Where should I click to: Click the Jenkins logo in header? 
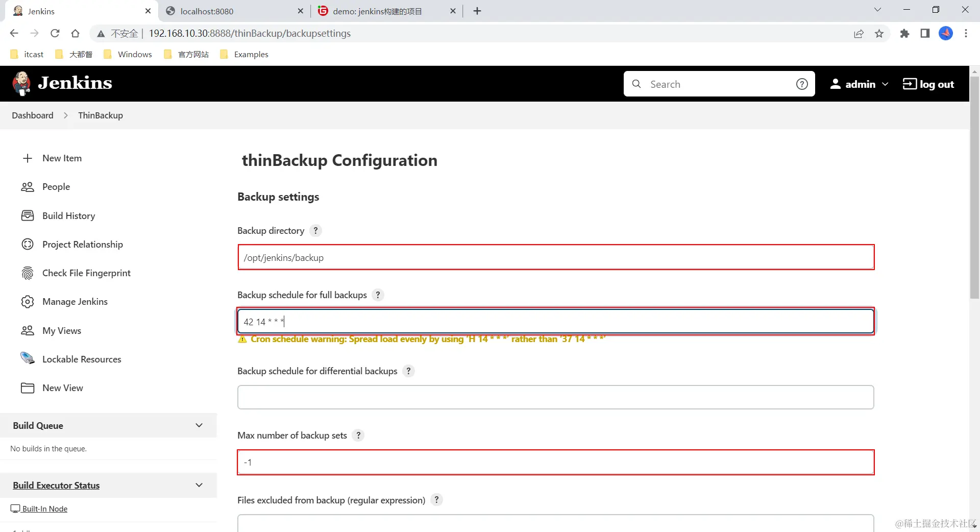click(x=62, y=83)
